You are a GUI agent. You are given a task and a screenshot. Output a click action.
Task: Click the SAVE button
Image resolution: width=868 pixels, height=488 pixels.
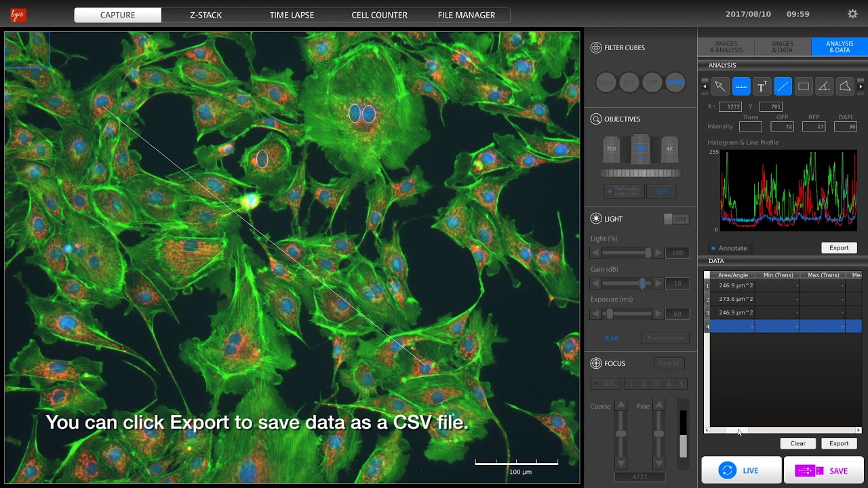tap(824, 470)
